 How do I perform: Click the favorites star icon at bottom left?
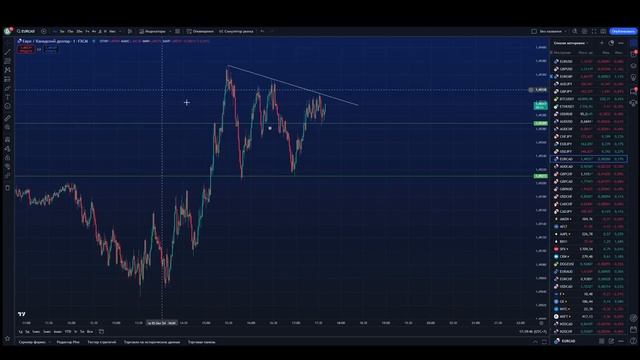pos(7,338)
